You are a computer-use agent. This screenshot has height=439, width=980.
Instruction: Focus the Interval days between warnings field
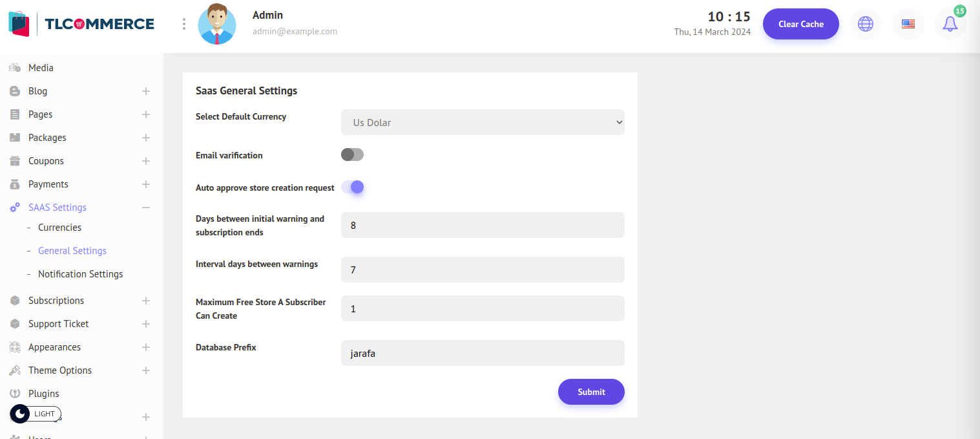[x=483, y=270]
